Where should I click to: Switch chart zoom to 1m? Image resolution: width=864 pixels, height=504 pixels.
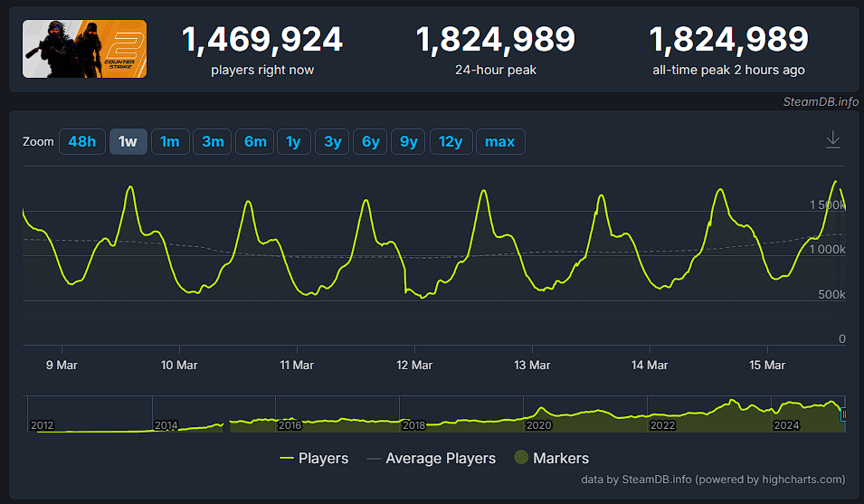(170, 142)
